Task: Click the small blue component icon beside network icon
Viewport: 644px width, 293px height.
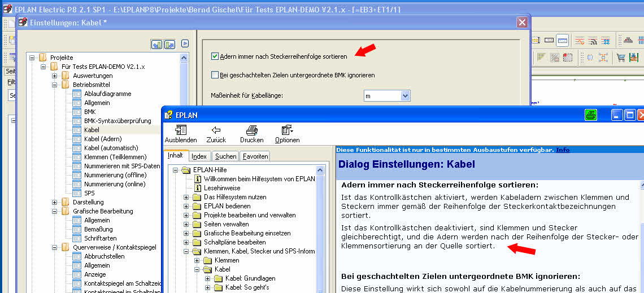Action: (590, 58)
